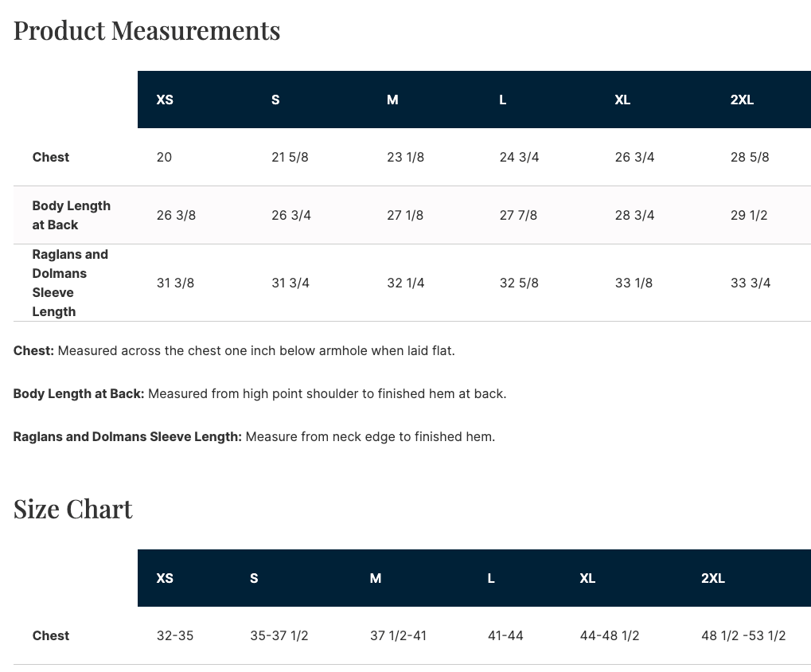811x672 pixels.
Task: Click the Body Length at Back row label
Action: point(71,215)
